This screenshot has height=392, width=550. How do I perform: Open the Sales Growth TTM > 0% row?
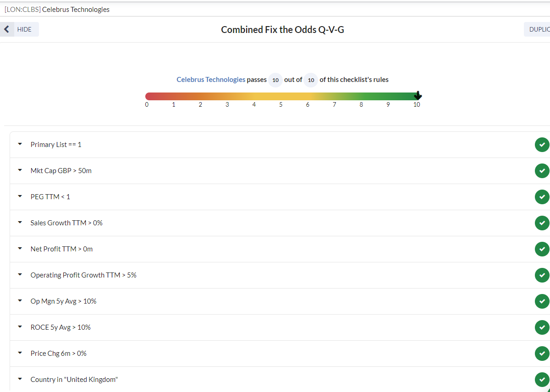[x=280, y=223]
